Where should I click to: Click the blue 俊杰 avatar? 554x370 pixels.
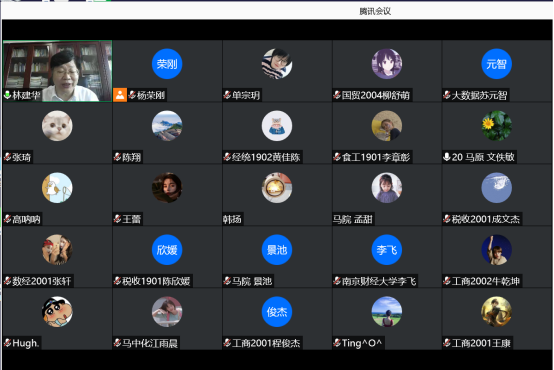tap(277, 312)
